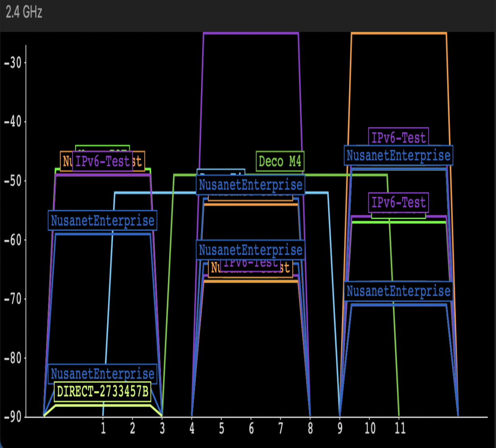Click the -30 signal strength axis label
Viewport: 496px width, 448px height.
coord(13,62)
